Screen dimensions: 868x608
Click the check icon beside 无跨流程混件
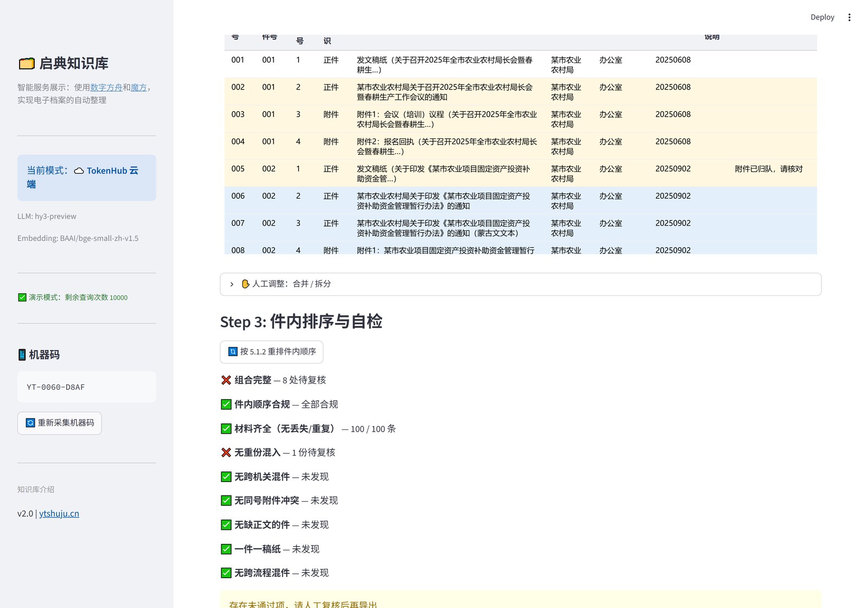226,573
